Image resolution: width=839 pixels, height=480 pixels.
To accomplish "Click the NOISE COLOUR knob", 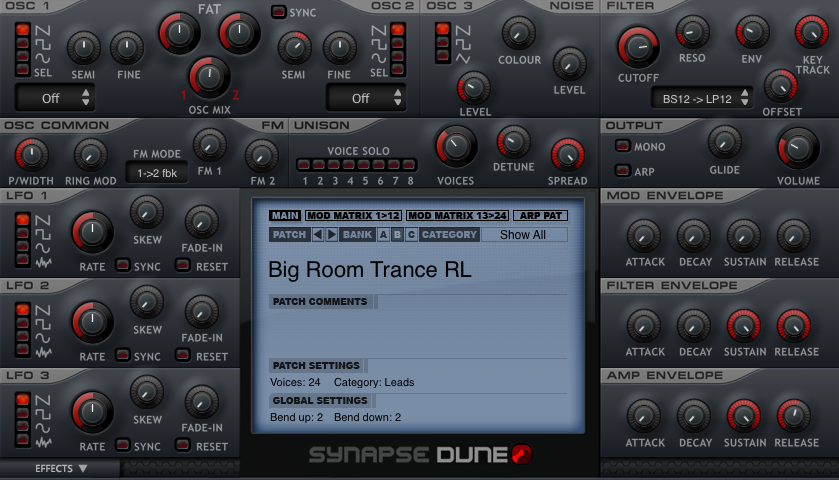I will coord(518,33).
